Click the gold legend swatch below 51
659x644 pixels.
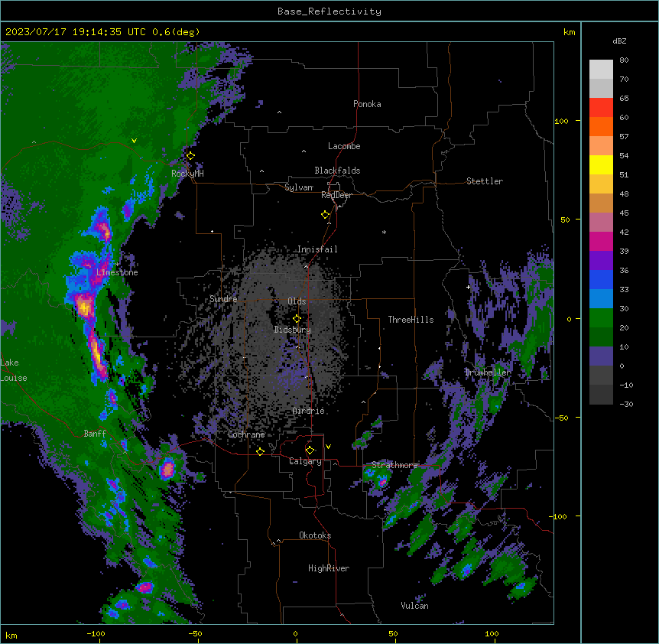coord(601,184)
